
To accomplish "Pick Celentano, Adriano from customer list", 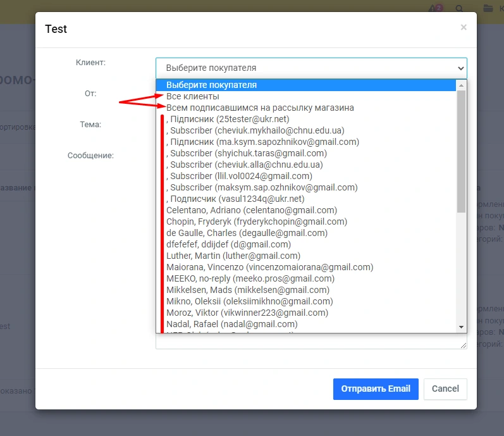I will (x=252, y=210).
